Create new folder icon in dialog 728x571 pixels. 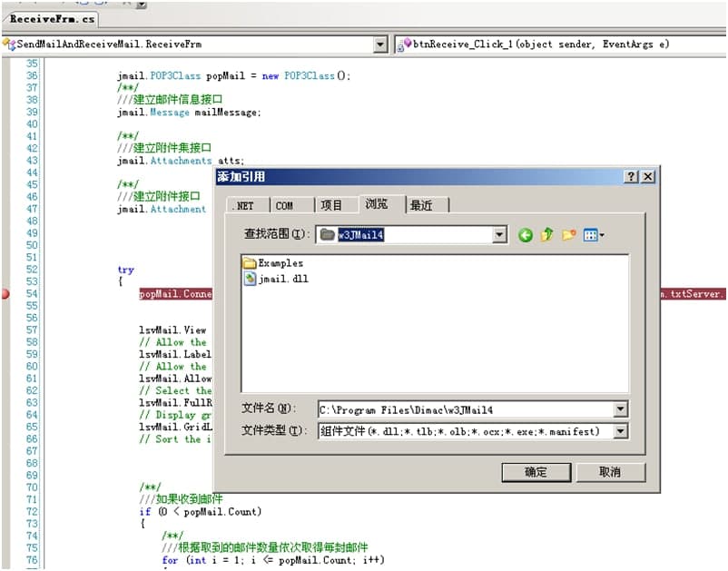point(569,235)
